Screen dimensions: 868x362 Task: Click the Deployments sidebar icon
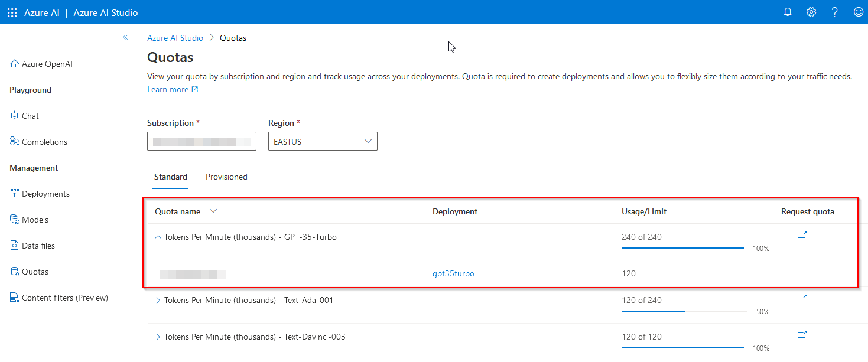coord(15,194)
